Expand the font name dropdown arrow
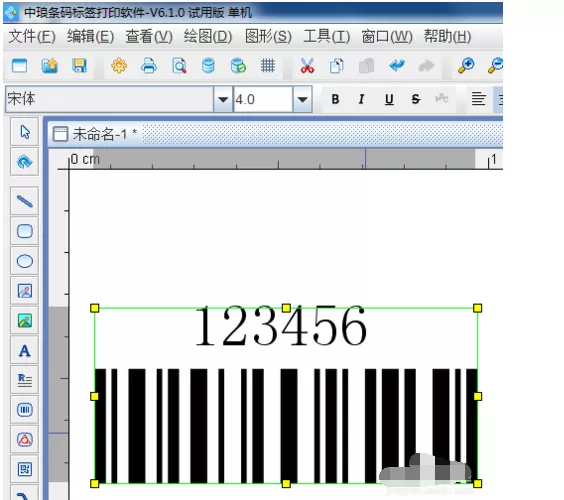The height and width of the screenshot is (500, 564). tap(223, 99)
